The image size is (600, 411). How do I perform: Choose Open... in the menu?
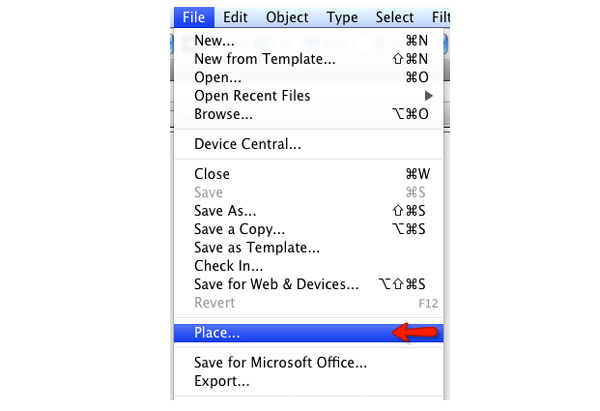[218, 78]
